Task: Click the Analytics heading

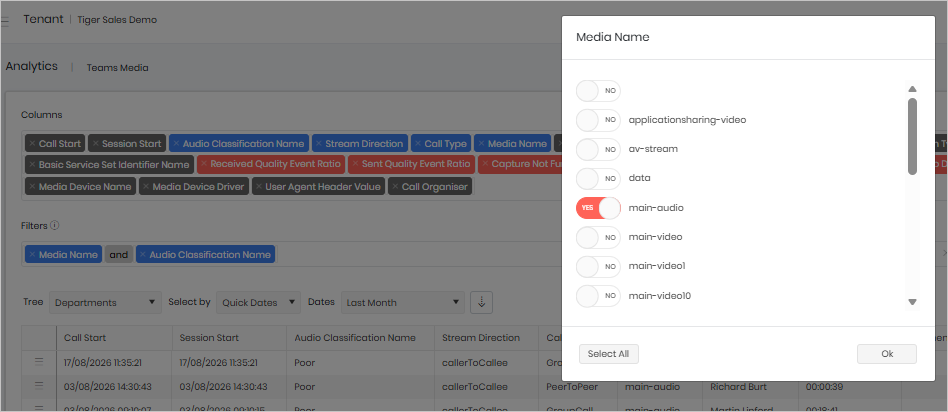Action: point(31,67)
